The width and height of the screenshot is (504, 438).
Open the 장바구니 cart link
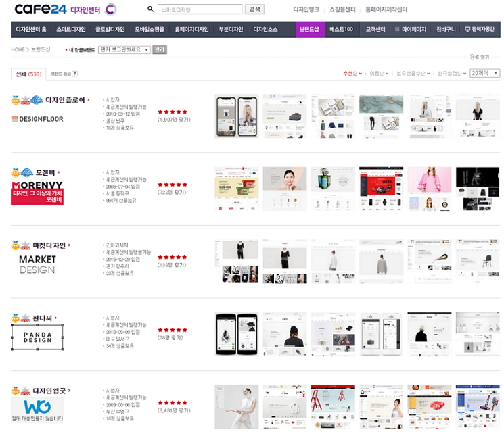tap(446, 30)
